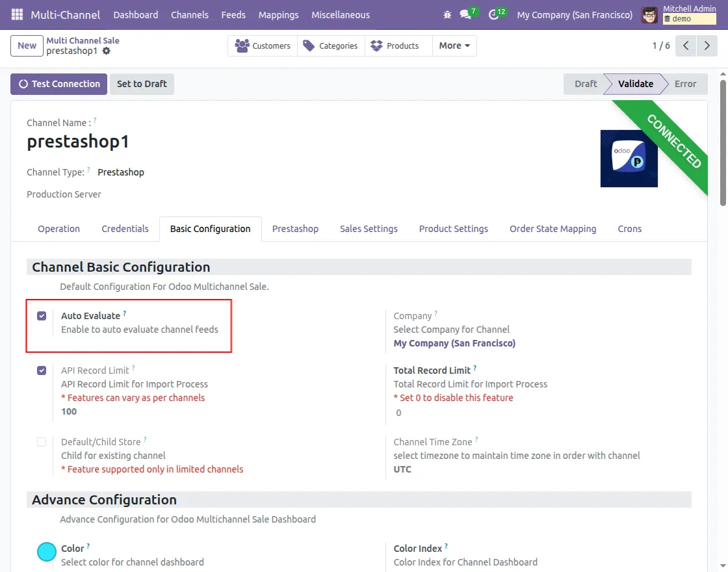Image resolution: width=728 pixels, height=572 pixels.
Task: Open the Mappings menu
Action: click(x=279, y=15)
